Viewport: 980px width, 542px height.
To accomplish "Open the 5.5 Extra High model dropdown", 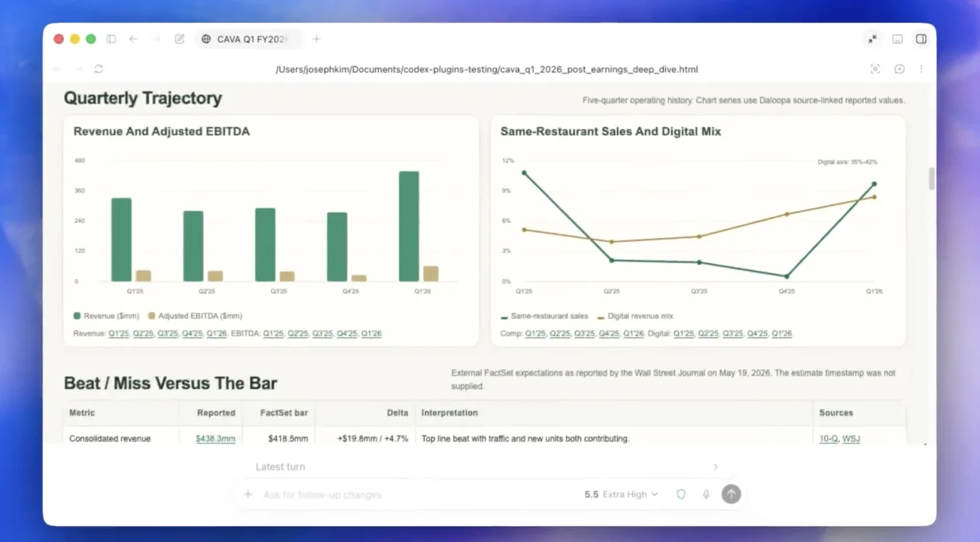I will tap(621, 494).
